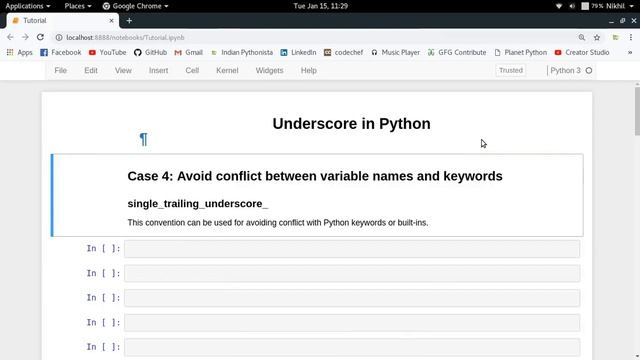640x360 pixels.
Task: Open the Jupyter Cell menu
Action: (192, 70)
